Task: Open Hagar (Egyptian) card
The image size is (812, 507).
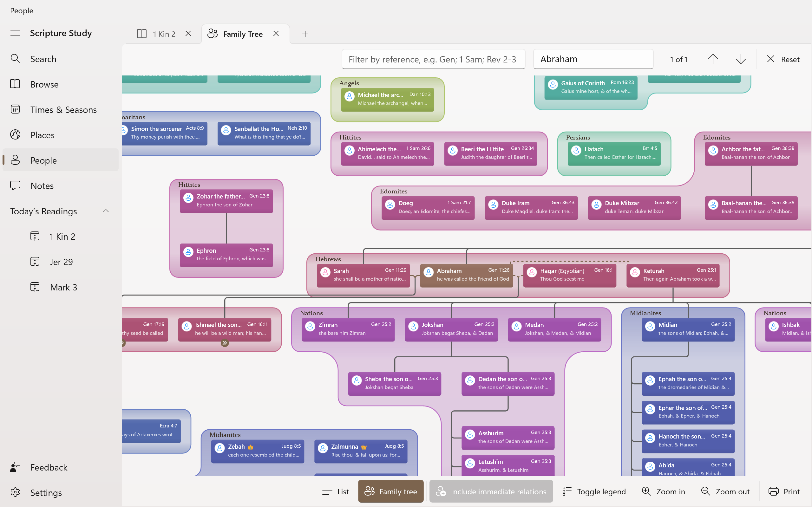Action: [569, 275]
